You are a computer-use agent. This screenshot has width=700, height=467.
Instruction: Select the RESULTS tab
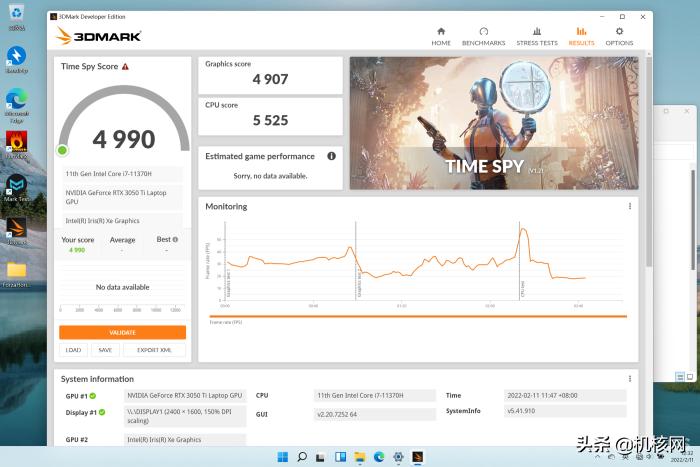(581, 37)
